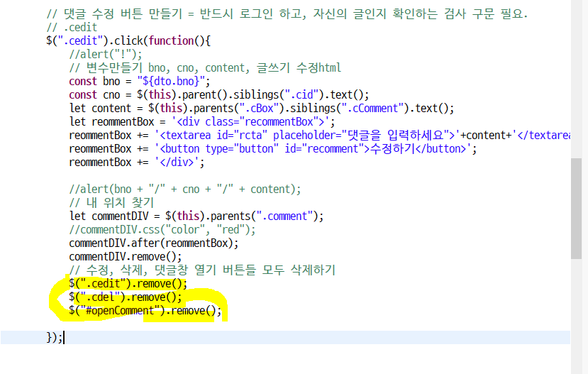This screenshot has height=374, width=588.
Task: Click the closing '});' line
Action: tap(55, 338)
